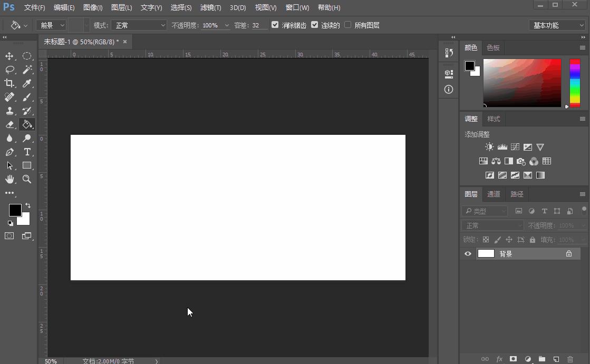Uncheck the 连续的 contiguous checkbox

pyautogui.click(x=315, y=25)
